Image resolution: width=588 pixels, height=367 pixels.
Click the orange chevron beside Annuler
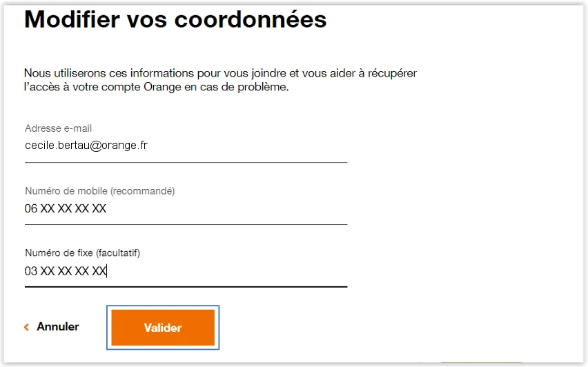[27, 327]
